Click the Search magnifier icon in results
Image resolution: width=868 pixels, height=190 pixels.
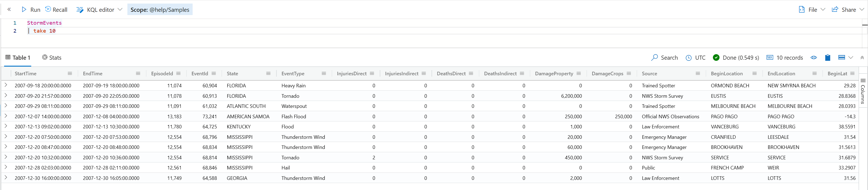[x=654, y=57]
